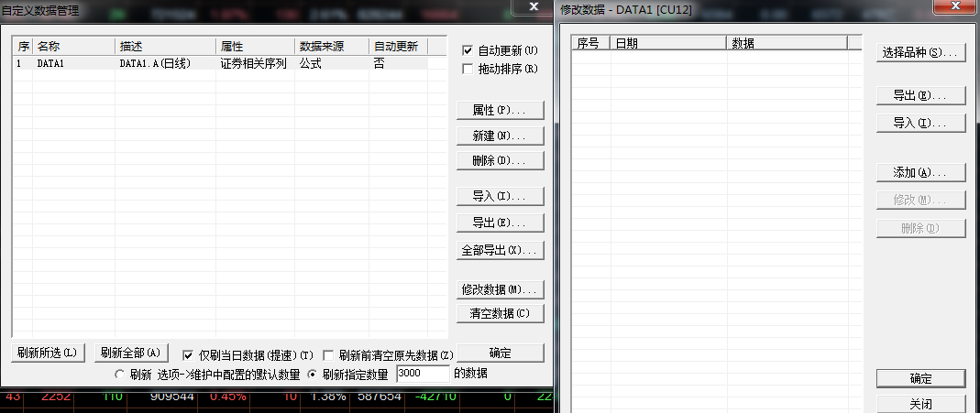980x413 pixels.
Task: Click the 清空数据(C) button
Action: (500, 313)
